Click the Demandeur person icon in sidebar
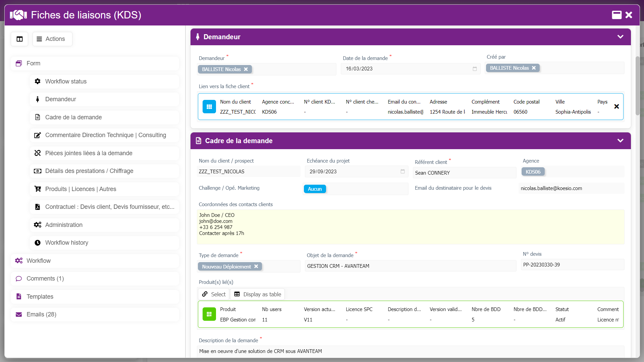644x362 pixels. coord(38,99)
